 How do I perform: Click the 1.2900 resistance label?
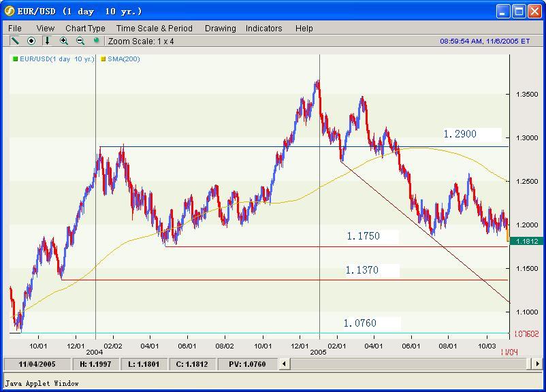click(460, 134)
